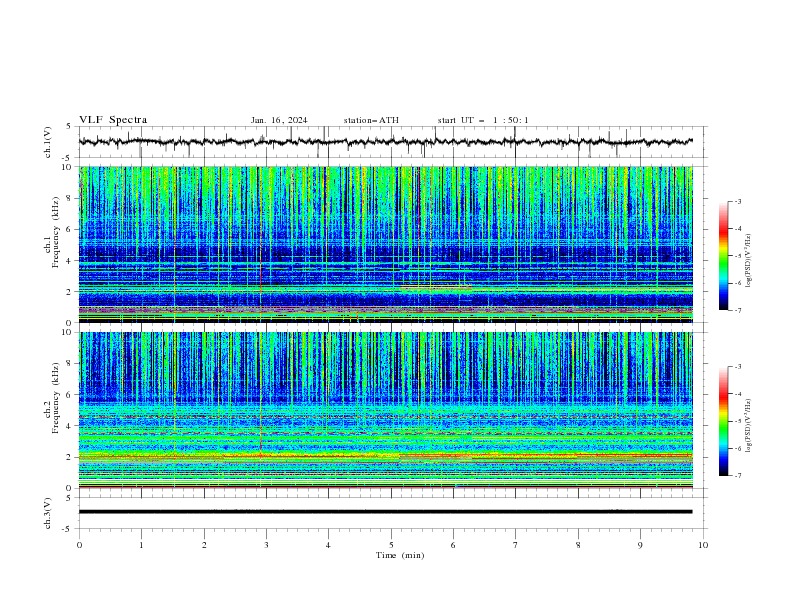Click the time axis tick label "7"

tap(516, 545)
